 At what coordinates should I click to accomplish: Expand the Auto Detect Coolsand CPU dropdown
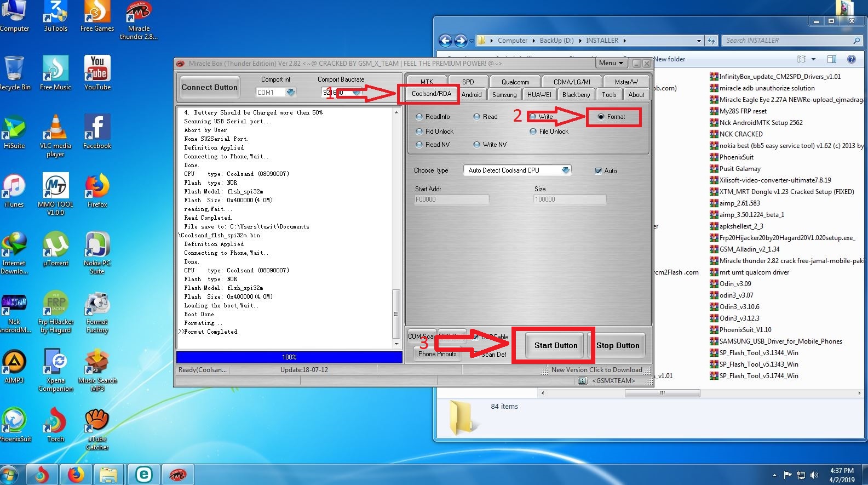coord(566,170)
